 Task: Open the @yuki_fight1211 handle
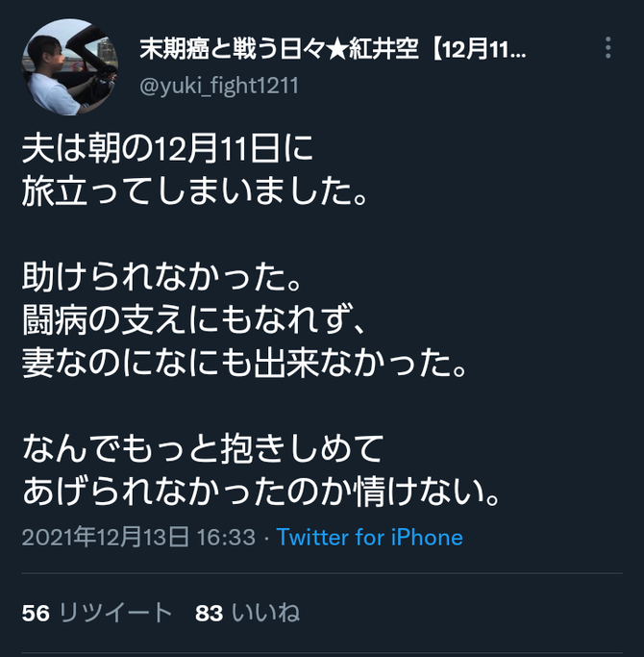pyautogui.click(x=219, y=86)
